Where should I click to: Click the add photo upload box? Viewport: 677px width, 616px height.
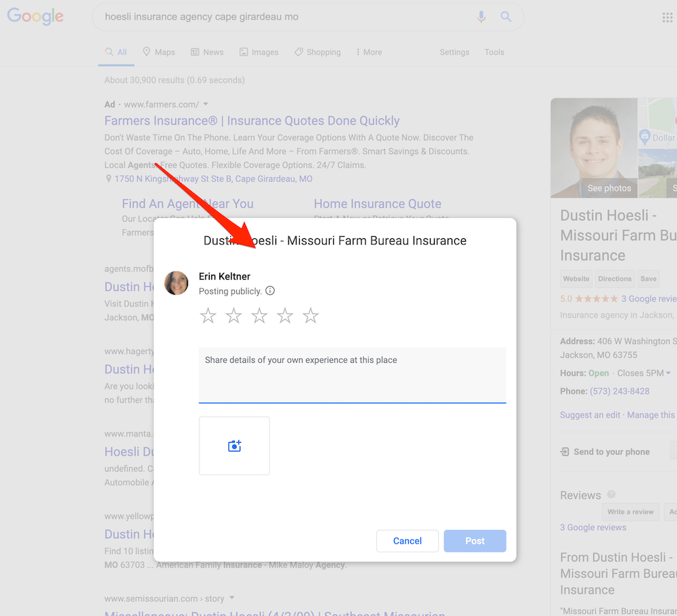[x=234, y=446]
